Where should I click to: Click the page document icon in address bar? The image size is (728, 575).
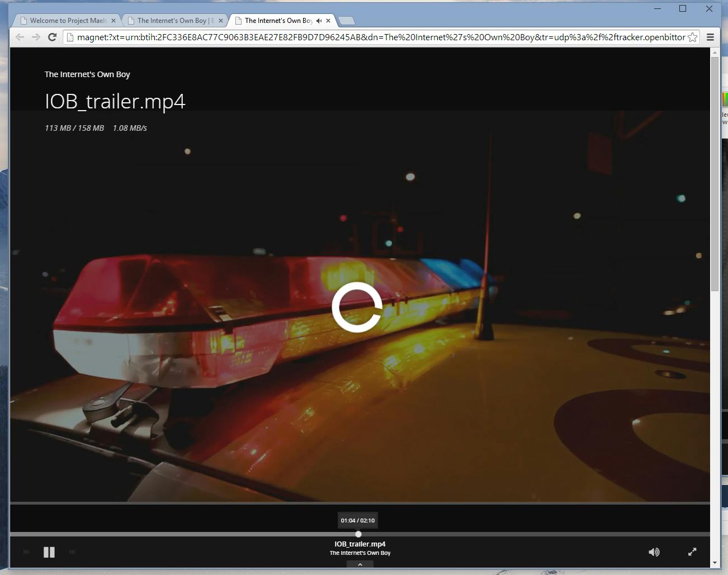point(70,37)
